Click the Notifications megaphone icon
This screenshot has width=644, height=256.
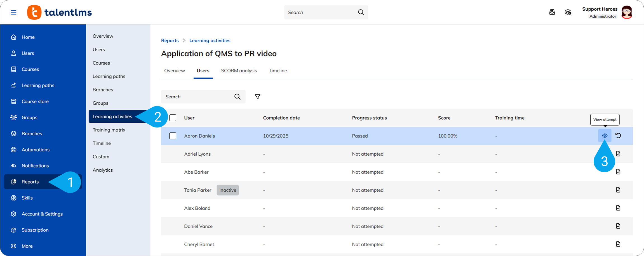click(13, 166)
